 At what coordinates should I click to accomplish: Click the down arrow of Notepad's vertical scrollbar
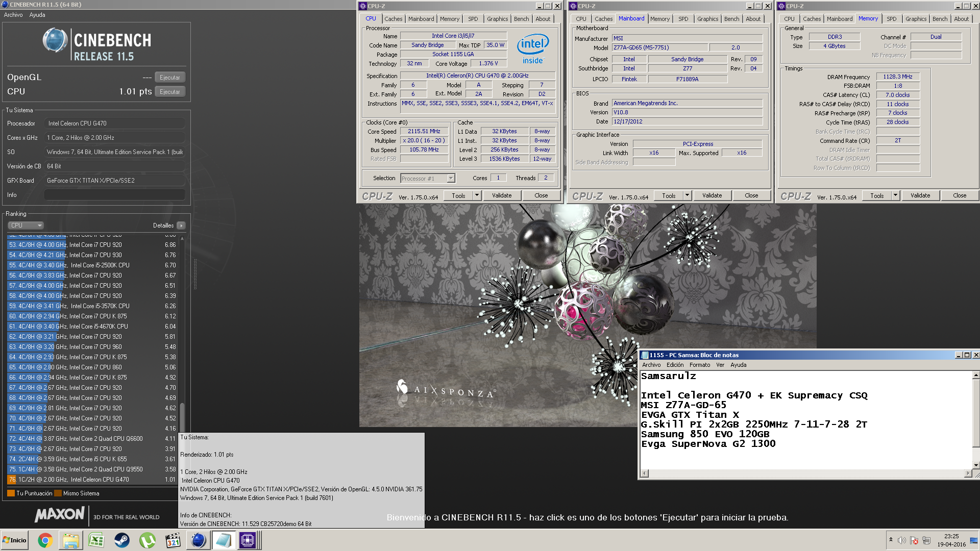[976, 465]
